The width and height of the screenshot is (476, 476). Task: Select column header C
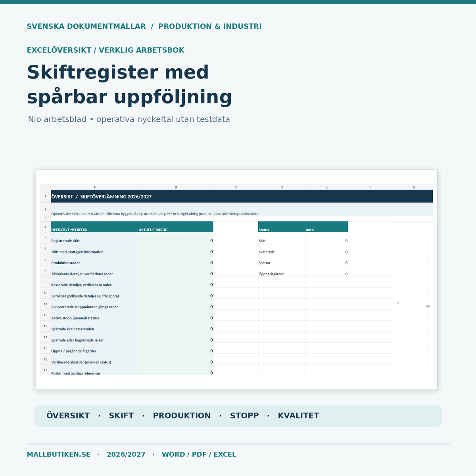pos(236,187)
